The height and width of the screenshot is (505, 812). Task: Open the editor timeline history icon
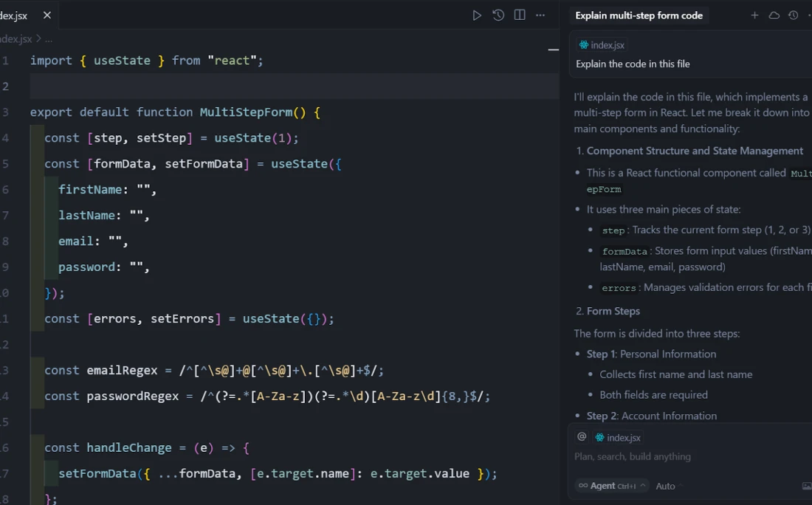tap(498, 16)
